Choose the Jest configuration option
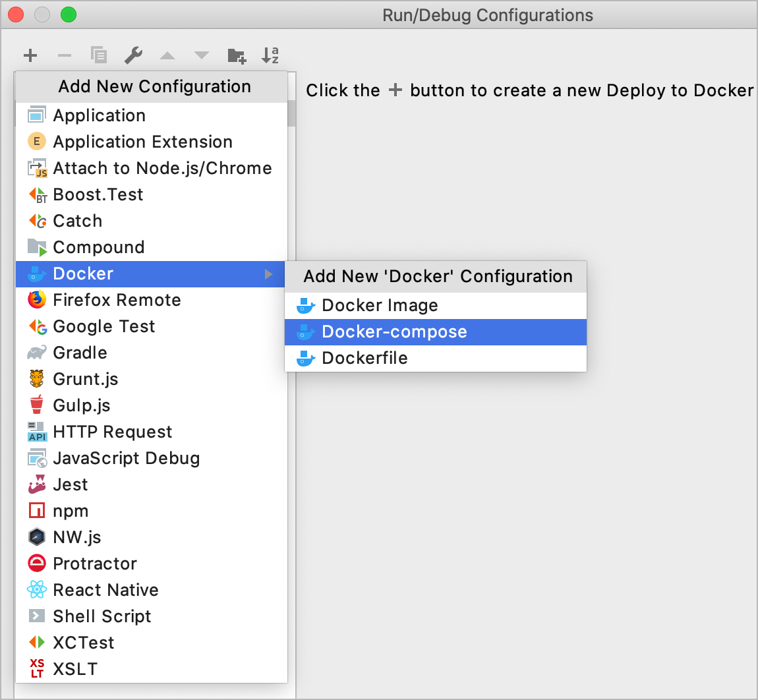Screen dimensions: 758x700 [x=71, y=484]
